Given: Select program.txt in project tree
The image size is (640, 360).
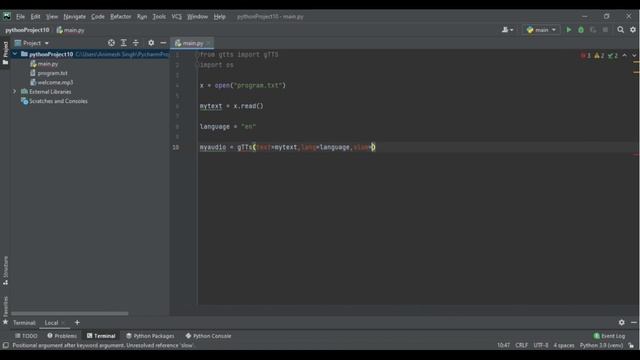Looking at the screenshot, I should [52, 73].
